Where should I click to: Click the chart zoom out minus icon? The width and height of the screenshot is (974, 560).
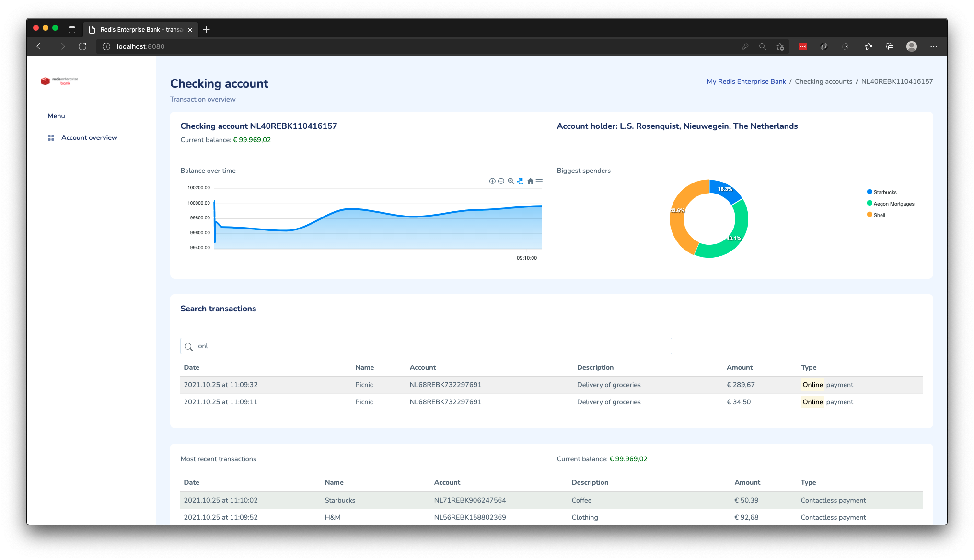pos(501,181)
